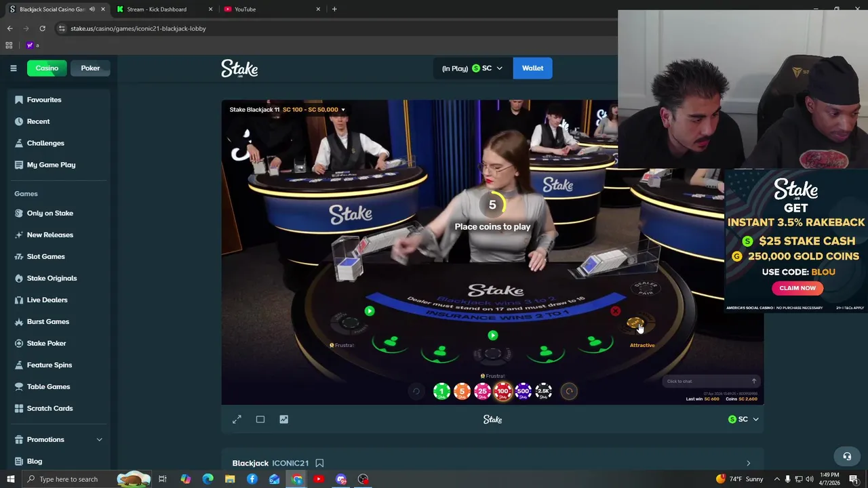Open the Blog link
This screenshot has width=868, height=488.
34,461
